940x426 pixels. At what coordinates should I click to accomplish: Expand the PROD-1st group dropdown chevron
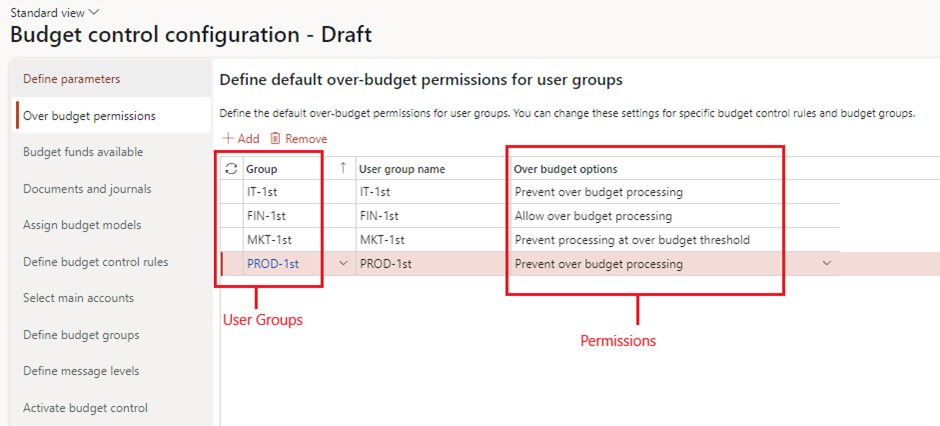point(344,264)
